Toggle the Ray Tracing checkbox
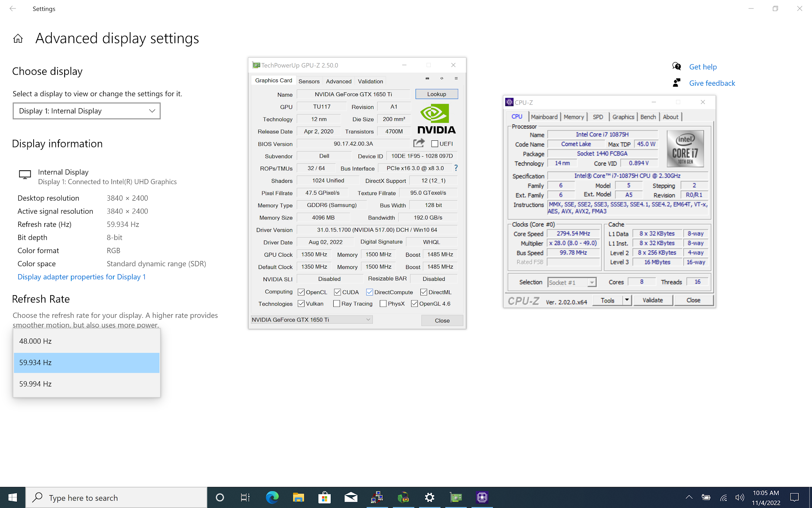812x508 pixels. (x=337, y=304)
